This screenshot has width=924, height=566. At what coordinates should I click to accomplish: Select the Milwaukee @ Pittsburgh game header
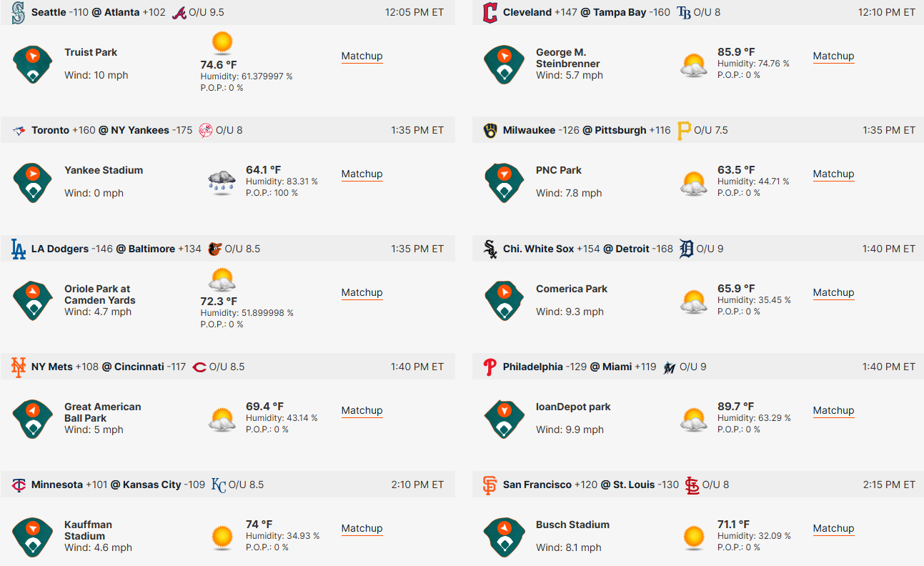click(x=698, y=130)
